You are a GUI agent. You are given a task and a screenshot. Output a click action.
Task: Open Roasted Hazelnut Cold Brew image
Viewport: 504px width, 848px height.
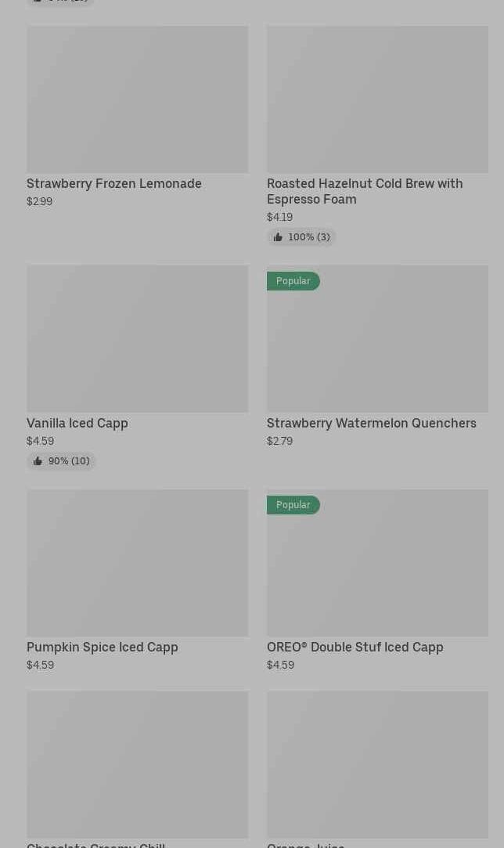pos(377,99)
